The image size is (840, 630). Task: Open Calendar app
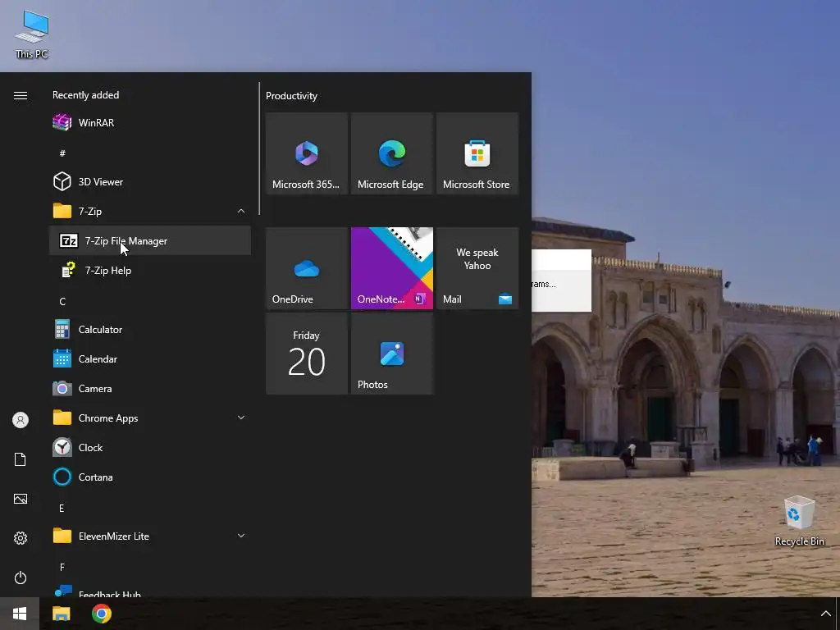coord(150,359)
